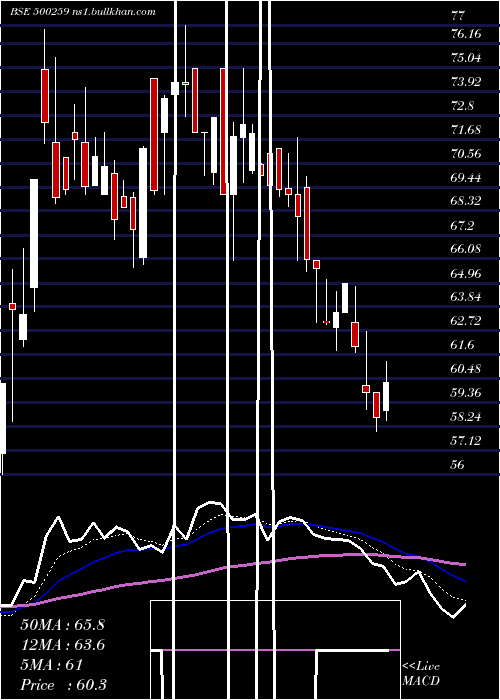The height and width of the screenshot is (700, 500).
Task: Click the 12MA : 63.6 readout
Action: pyautogui.click(x=62, y=645)
